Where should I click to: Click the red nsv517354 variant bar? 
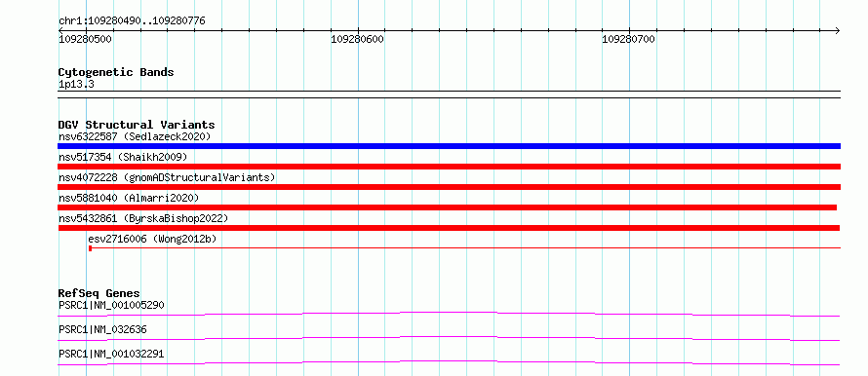pos(449,167)
